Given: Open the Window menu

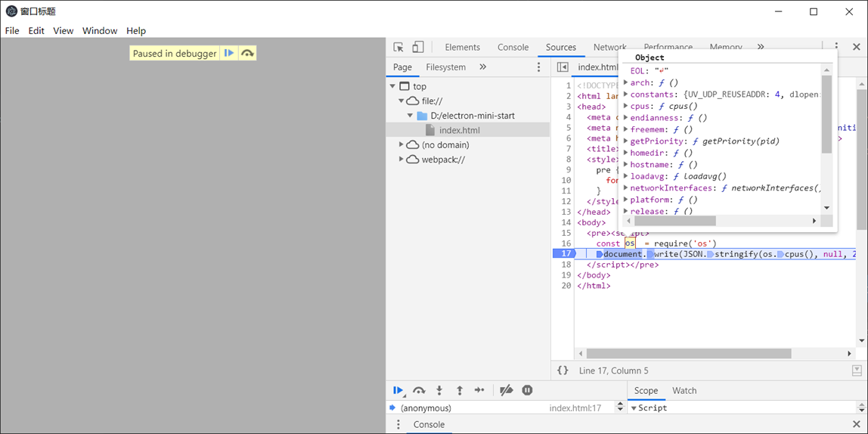Looking at the screenshot, I should tap(100, 31).
